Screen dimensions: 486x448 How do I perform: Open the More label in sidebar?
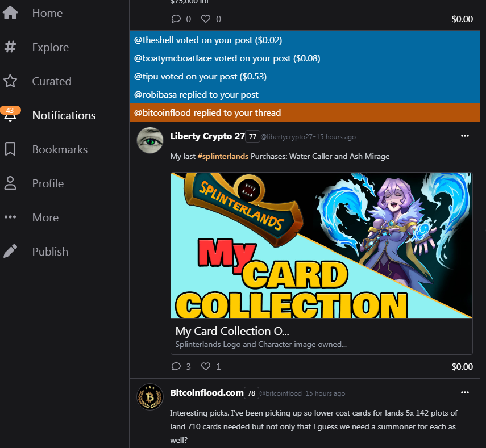pyautogui.click(x=45, y=217)
